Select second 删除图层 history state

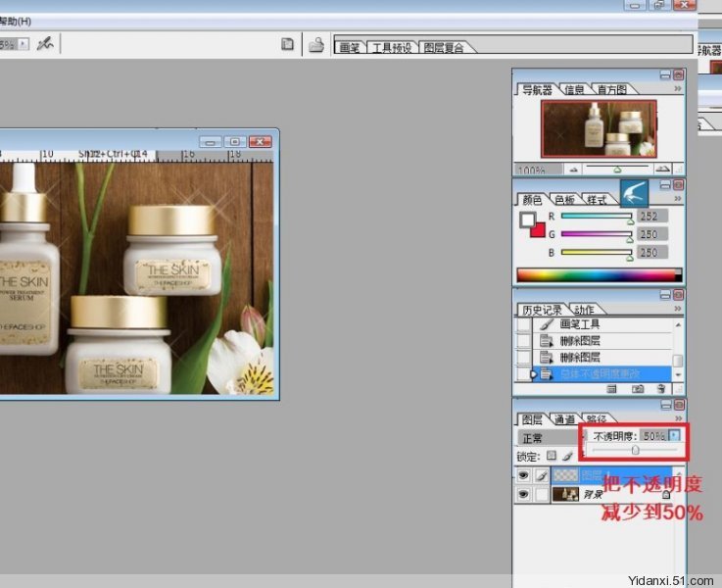click(603, 358)
